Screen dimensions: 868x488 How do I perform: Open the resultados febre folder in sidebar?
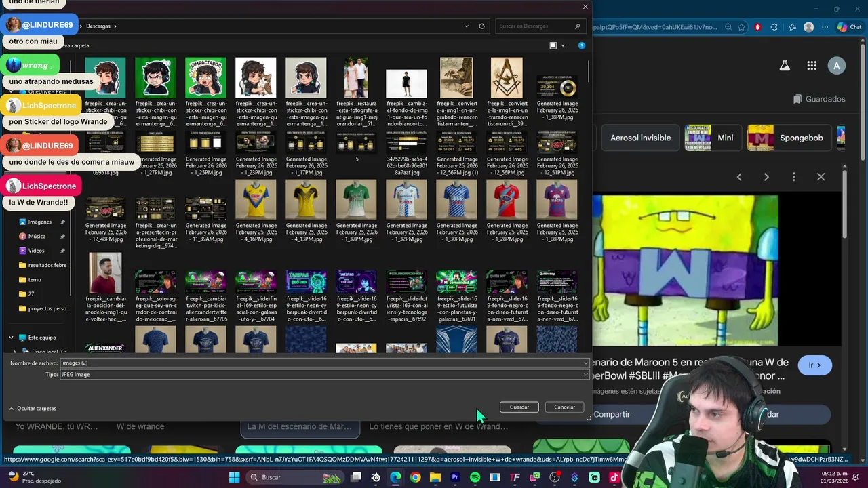[x=43, y=265]
